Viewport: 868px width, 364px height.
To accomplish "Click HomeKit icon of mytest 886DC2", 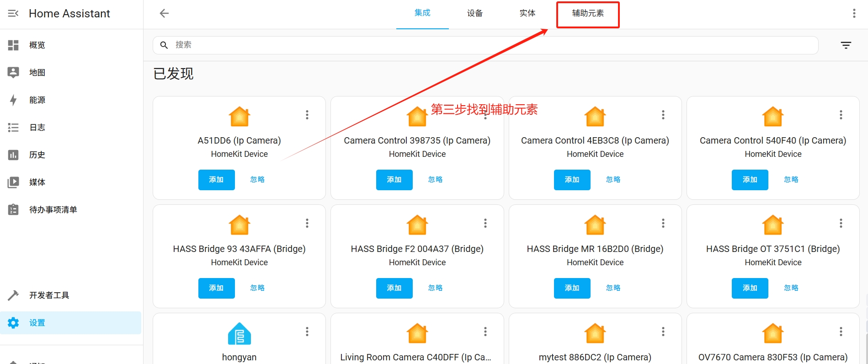I will 595,333.
